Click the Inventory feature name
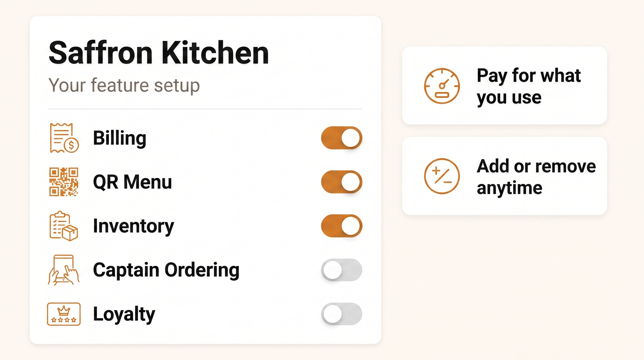Screen dimensions: 644x360 click(x=133, y=226)
